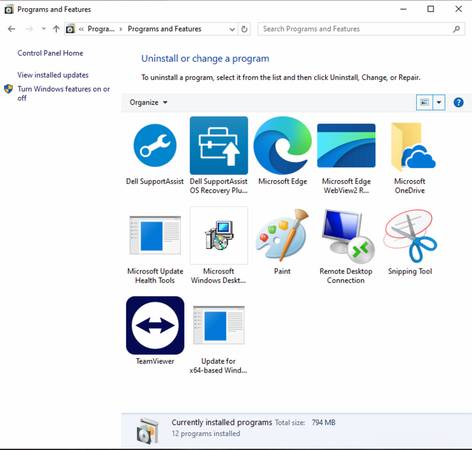Click the TeamViewer label text
Screen dimensions: 472x450
[155, 361]
